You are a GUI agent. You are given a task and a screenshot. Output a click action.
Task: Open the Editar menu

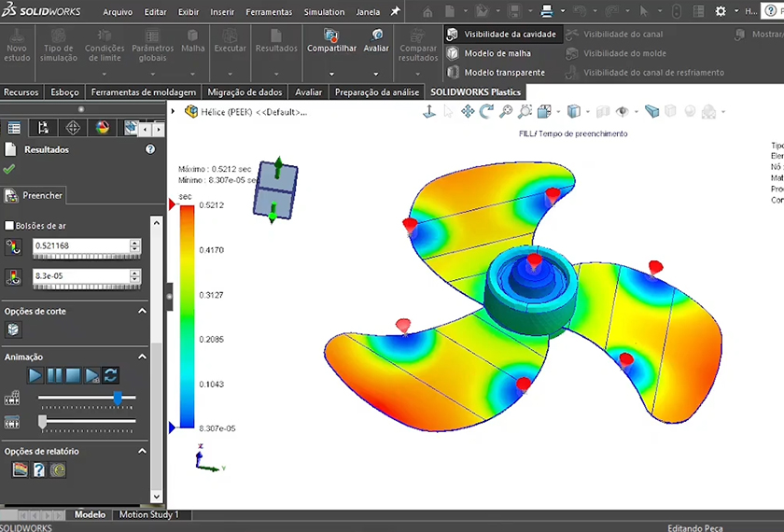[155, 12]
